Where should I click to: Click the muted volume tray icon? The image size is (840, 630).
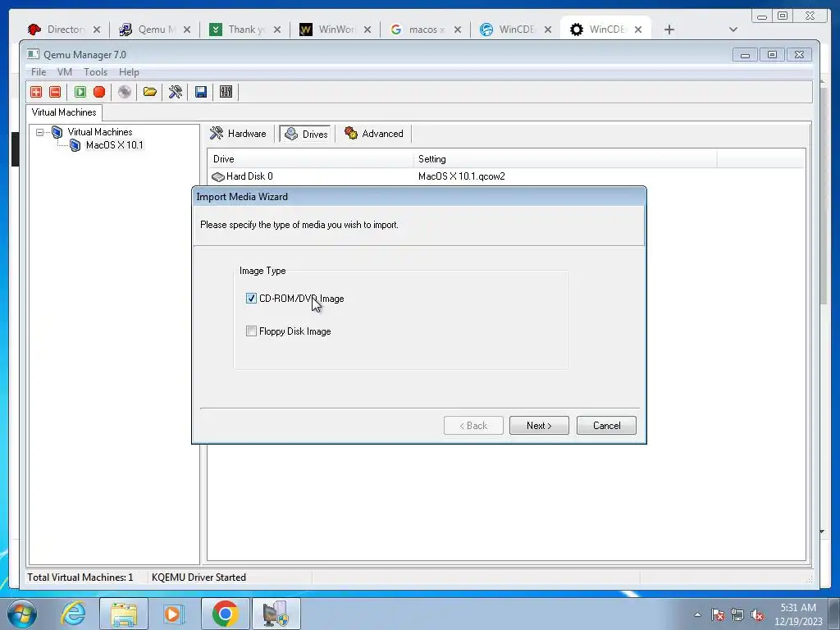(757, 614)
